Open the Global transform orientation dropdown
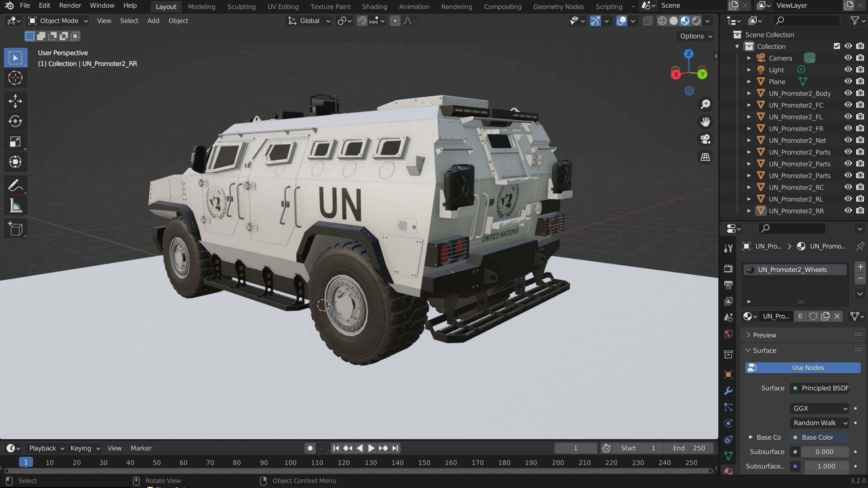Viewport: 868px width, 488px height. pos(309,21)
